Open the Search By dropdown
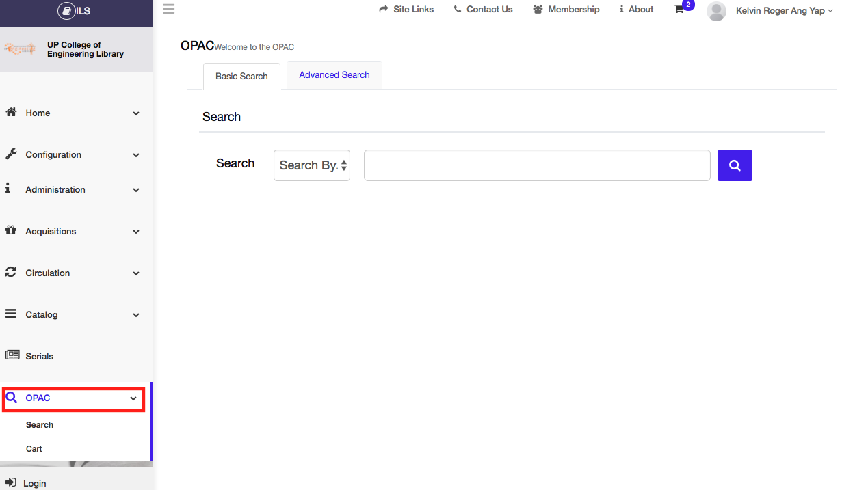 (312, 165)
